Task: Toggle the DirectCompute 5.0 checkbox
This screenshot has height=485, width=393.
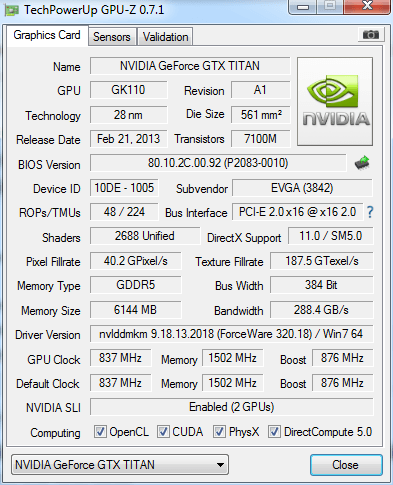Action: click(274, 431)
